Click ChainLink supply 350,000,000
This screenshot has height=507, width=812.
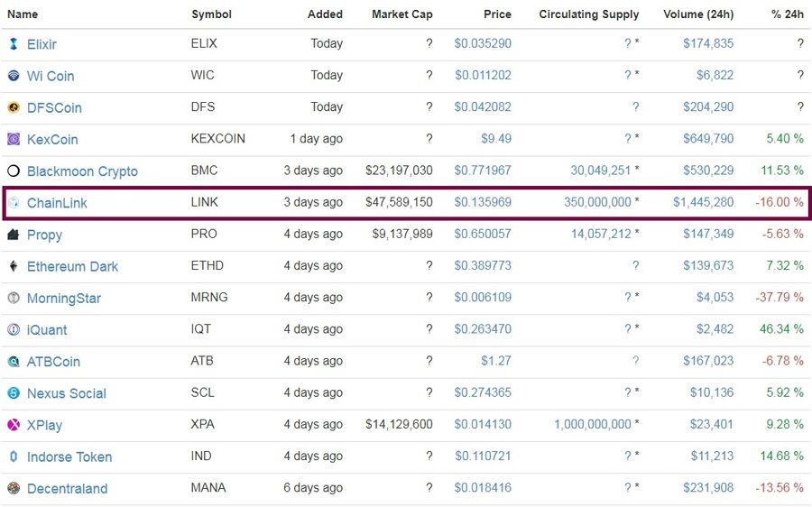pyautogui.click(x=597, y=202)
